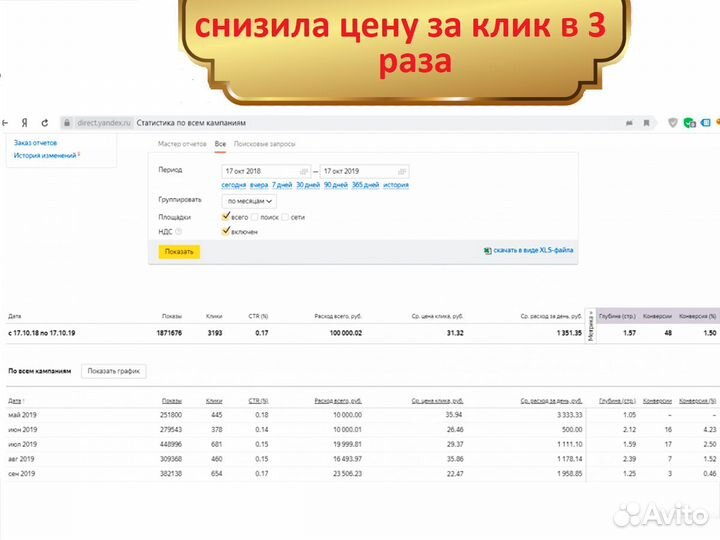Viewport: 720px width, 540px height.
Task: Go back with the browser back arrow
Action: click(5, 123)
